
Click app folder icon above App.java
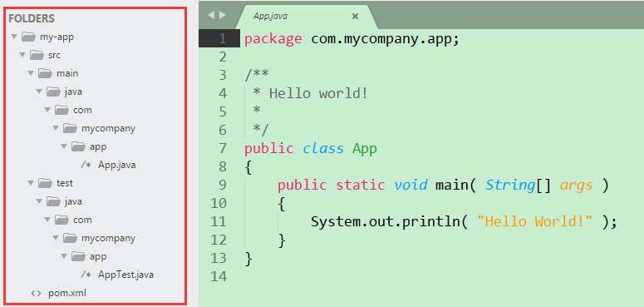tap(77, 146)
